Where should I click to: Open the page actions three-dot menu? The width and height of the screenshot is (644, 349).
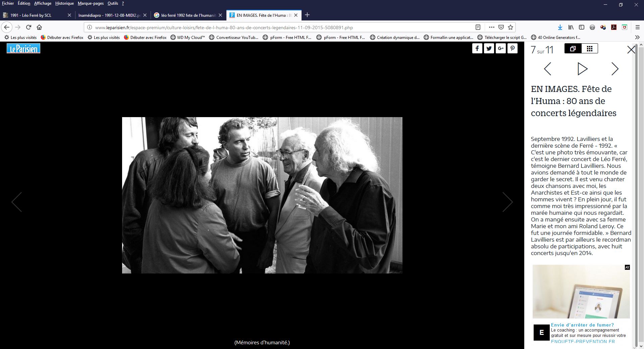[491, 28]
